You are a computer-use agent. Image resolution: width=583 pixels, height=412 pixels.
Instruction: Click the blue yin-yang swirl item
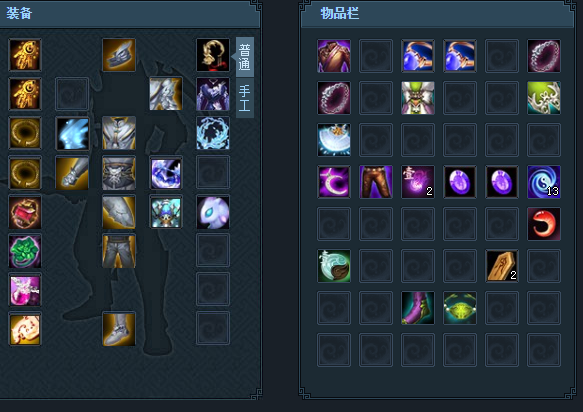click(x=544, y=182)
